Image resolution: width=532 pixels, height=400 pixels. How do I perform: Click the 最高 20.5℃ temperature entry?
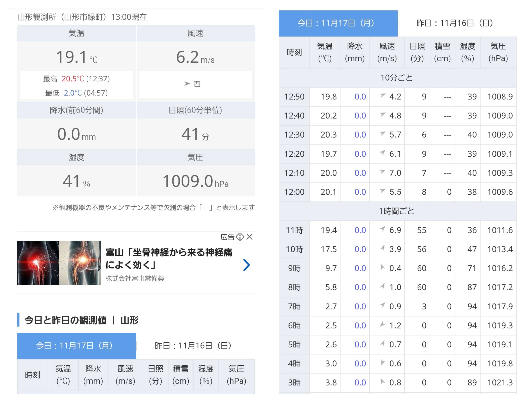76,79
